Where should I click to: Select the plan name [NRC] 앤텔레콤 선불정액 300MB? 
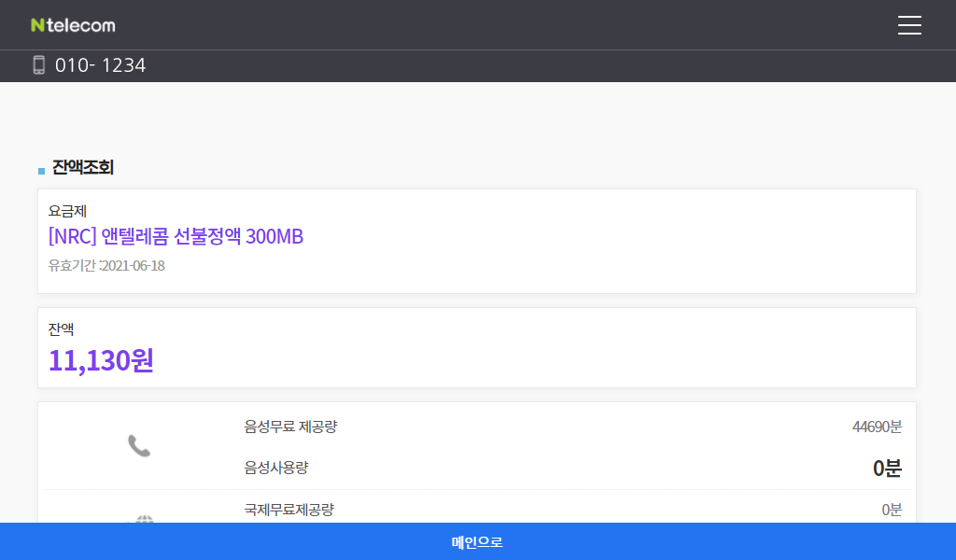[x=176, y=236]
